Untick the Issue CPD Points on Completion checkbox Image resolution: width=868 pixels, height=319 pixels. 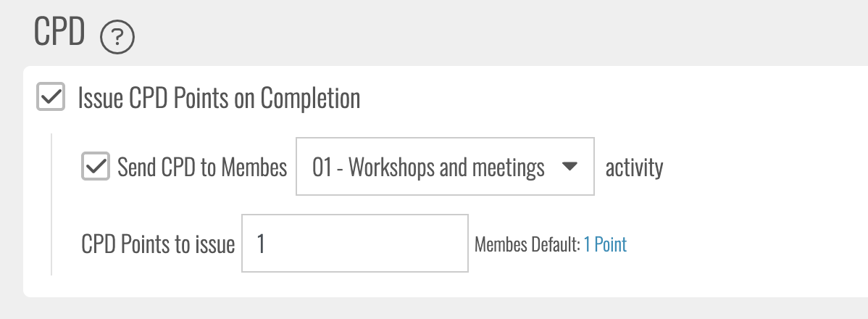(x=50, y=97)
